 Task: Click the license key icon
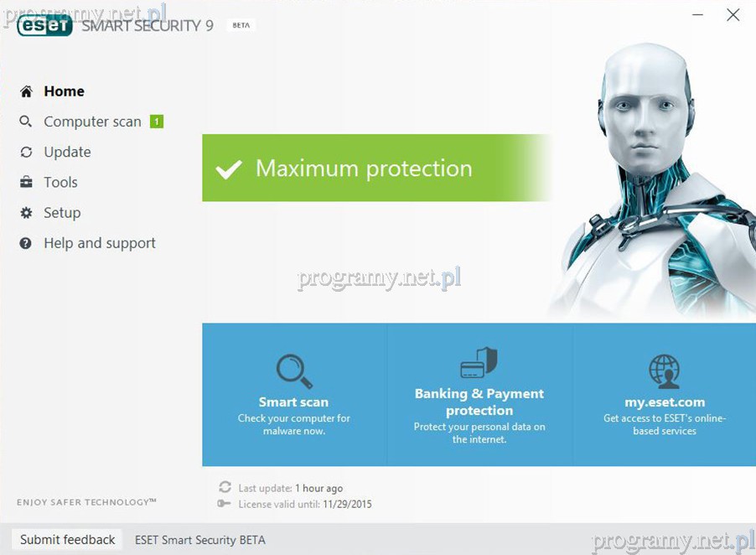click(224, 503)
